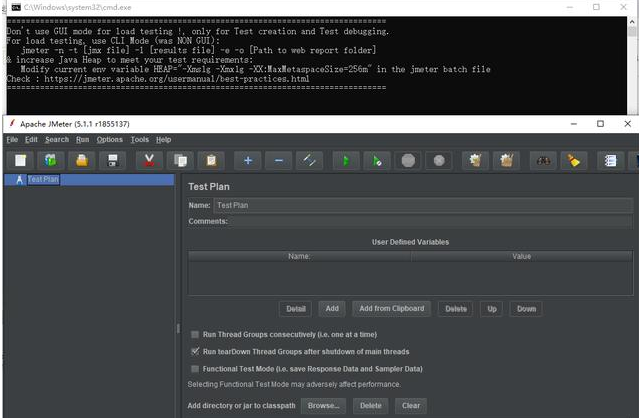Viewport: 639px width, 418px height.
Task: Click the Name input field
Action: pyautogui.click(x=423, y=205)
